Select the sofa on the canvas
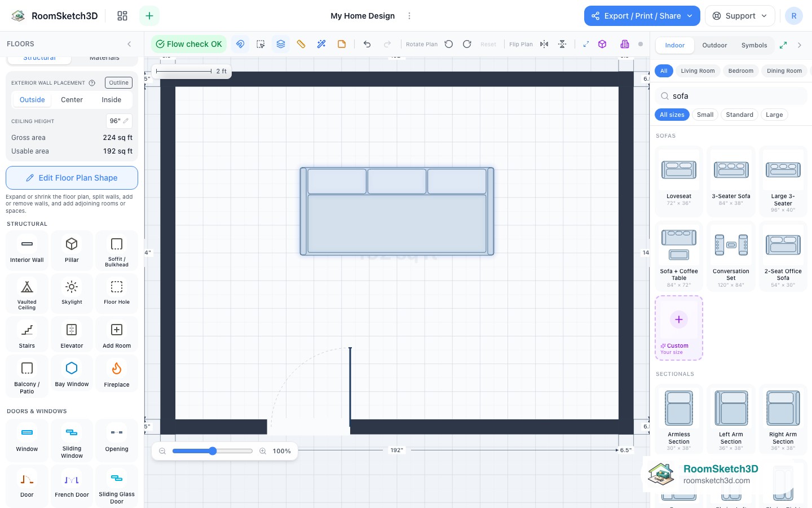Image resolution: width=812 pixels, height=508 pixels. [x=397, y=211]
